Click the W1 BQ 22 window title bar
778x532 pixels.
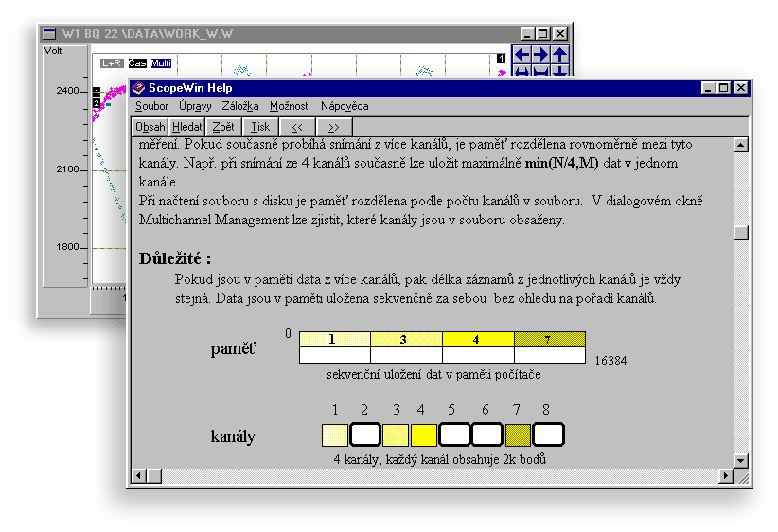[x=305, y=34]
